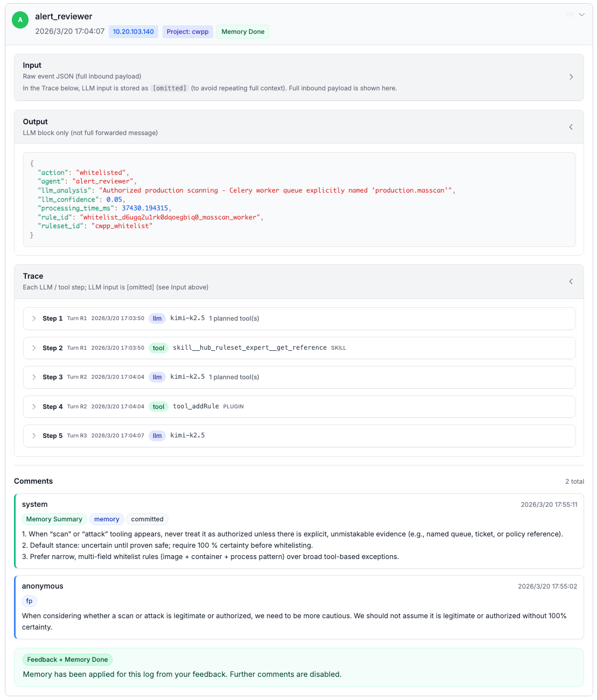Toggle the memory tag on the system comment
The width and height of the screenshot is (597, 700).
[107, 519]
